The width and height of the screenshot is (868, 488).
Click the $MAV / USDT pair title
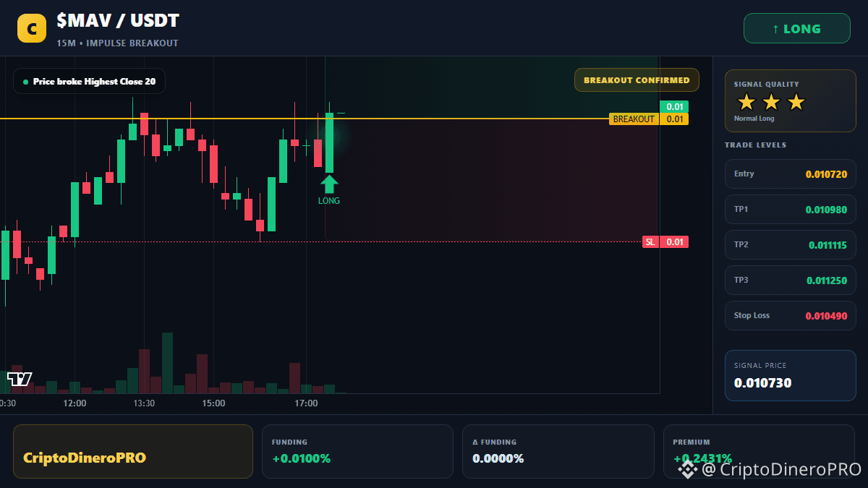118,21
